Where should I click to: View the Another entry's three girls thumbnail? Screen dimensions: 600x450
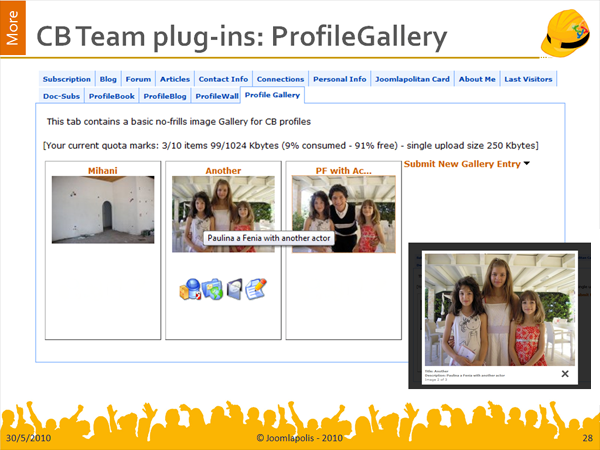pos(223,214)
